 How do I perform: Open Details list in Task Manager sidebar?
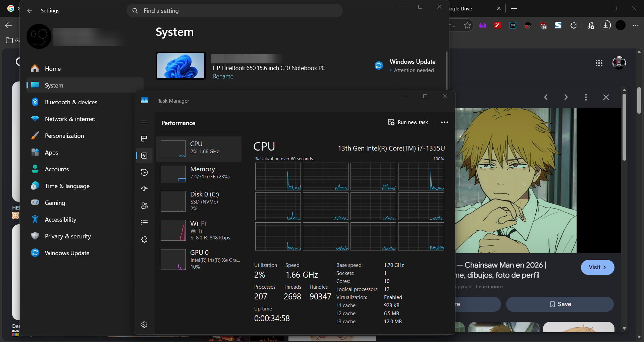144,223
